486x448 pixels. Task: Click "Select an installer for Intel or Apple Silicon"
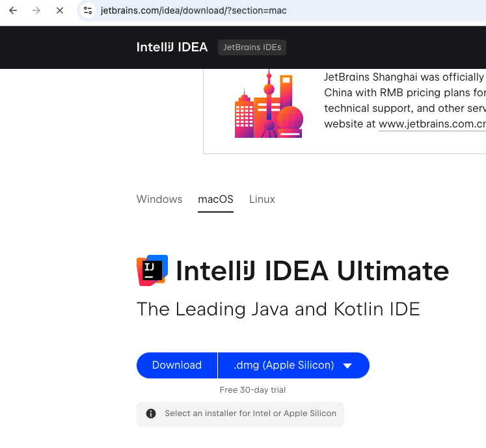point(250,414)
